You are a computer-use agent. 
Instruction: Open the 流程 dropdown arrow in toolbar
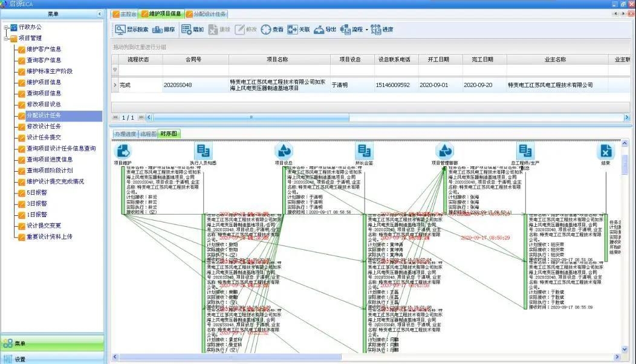click(366, 30)
